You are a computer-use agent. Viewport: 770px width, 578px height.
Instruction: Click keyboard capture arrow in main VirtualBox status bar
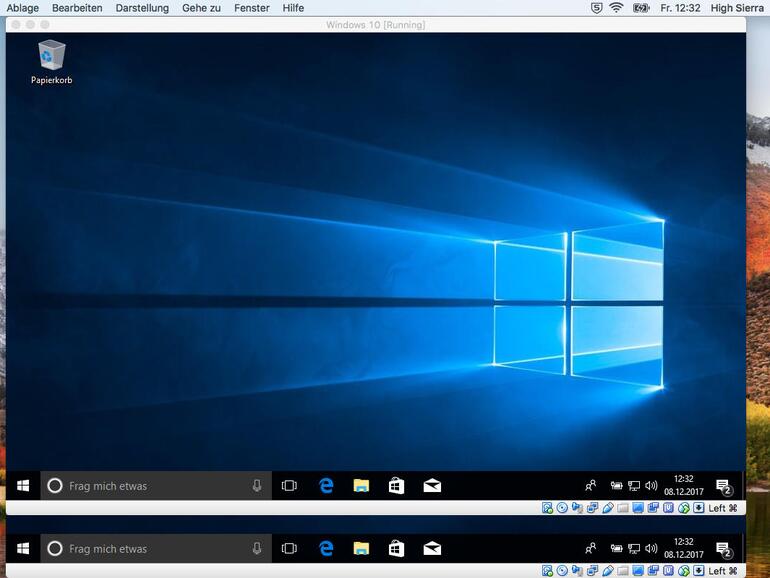(x=698, y=508)
